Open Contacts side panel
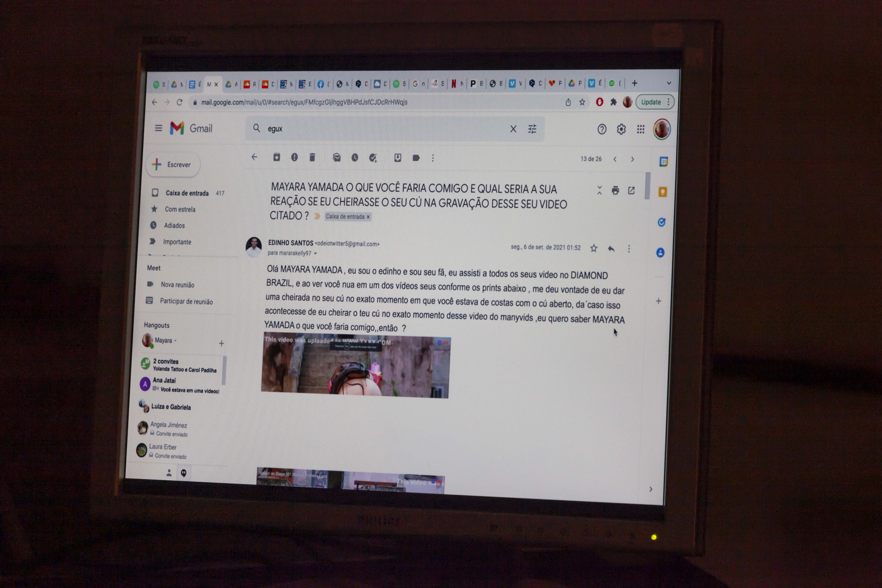This screenshot has width=882, height=588. click(660, 252)
